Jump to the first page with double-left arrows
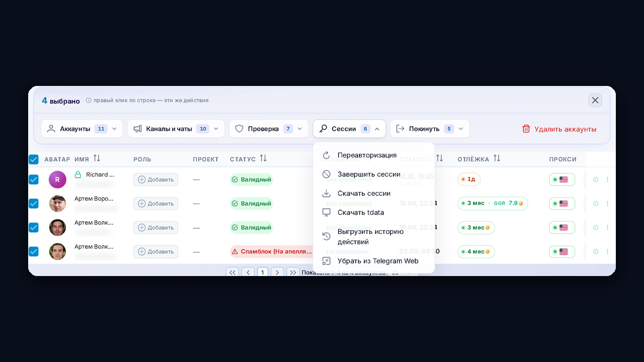 click(232, 273)
